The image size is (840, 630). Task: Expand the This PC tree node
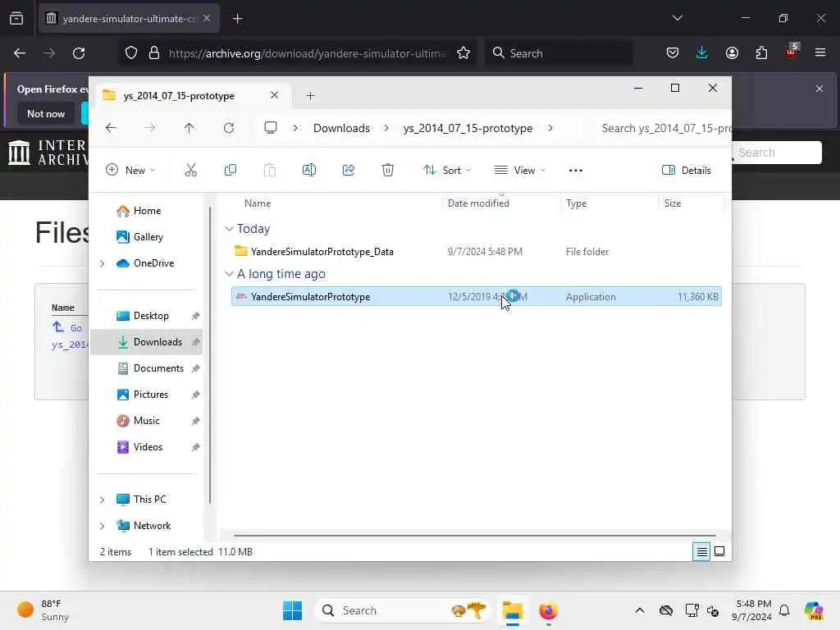(x=102, y=500)
